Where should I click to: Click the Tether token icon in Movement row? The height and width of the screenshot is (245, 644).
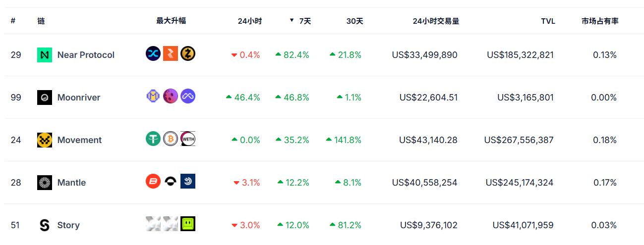click(x=153, y=139)
